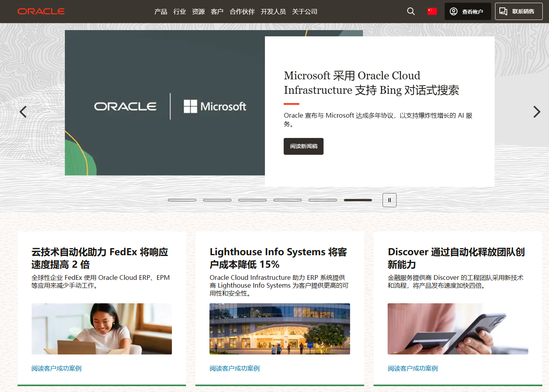The height and width of the screenshot is (392, 549).
Task: Select the active sixth carousel indicator
Action: point(358,200)
